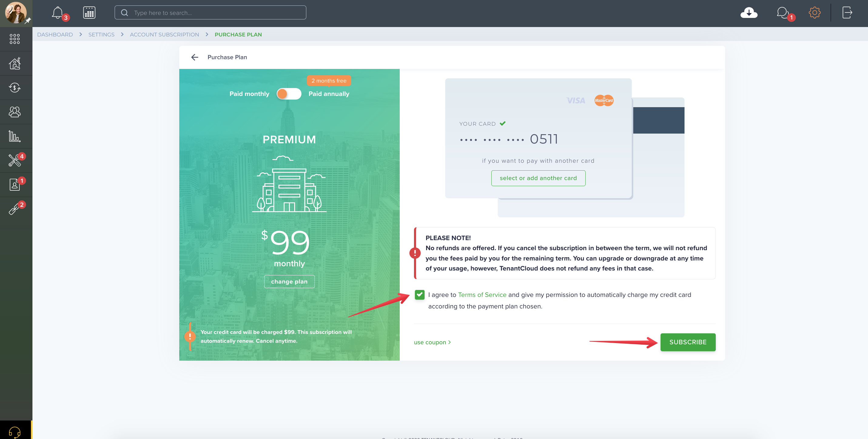868x439 pixels.
Task: Uncheck the Terms of Service agreement checkbox
Action: [x=419, y=295]
